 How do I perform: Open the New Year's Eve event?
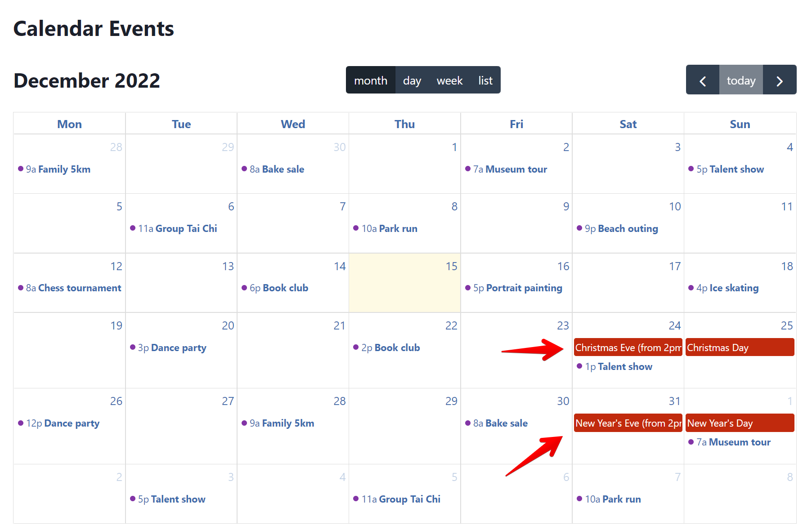pos(628,423)
